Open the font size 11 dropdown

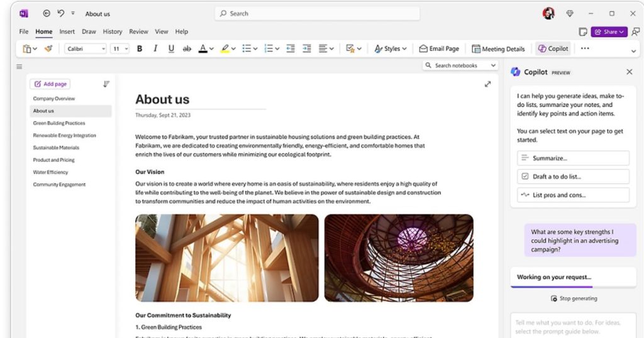tap(119, 49)
